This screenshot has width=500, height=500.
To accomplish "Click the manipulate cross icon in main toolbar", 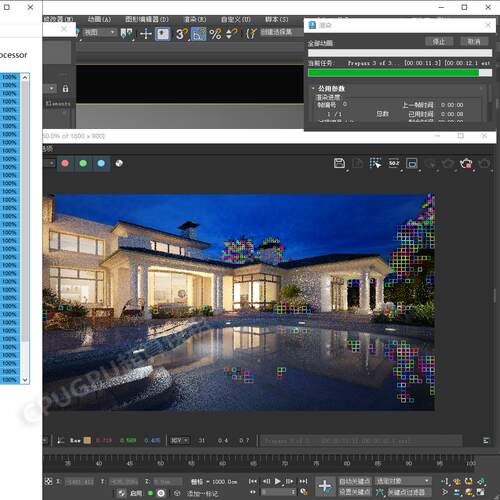I will pyautogui.click(x=146, y=34).
